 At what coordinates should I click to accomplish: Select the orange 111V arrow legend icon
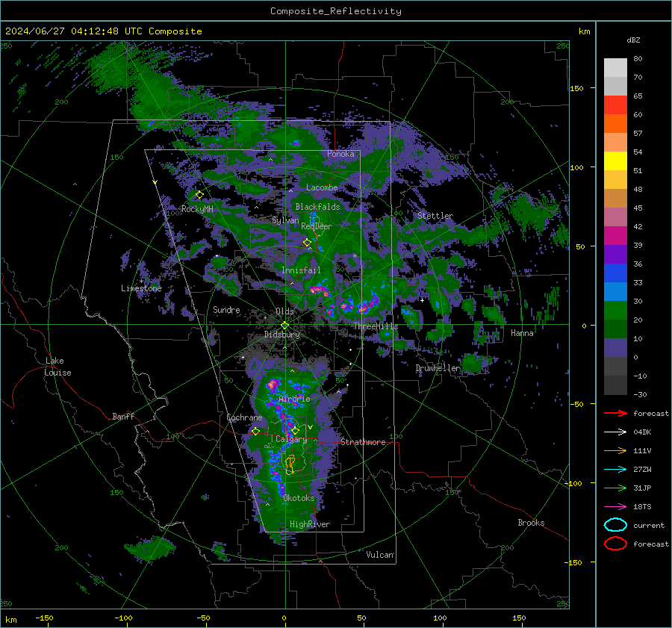615,450
